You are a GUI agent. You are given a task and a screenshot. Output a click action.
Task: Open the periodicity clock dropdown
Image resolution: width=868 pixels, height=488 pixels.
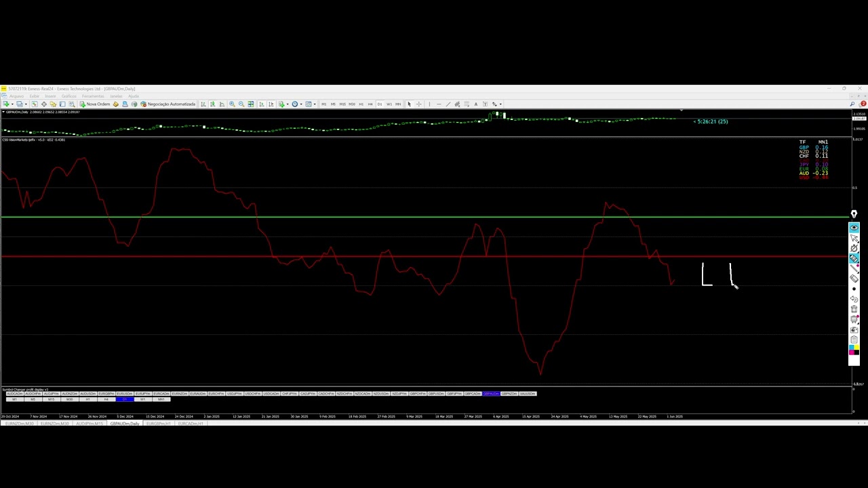point(302,104)
